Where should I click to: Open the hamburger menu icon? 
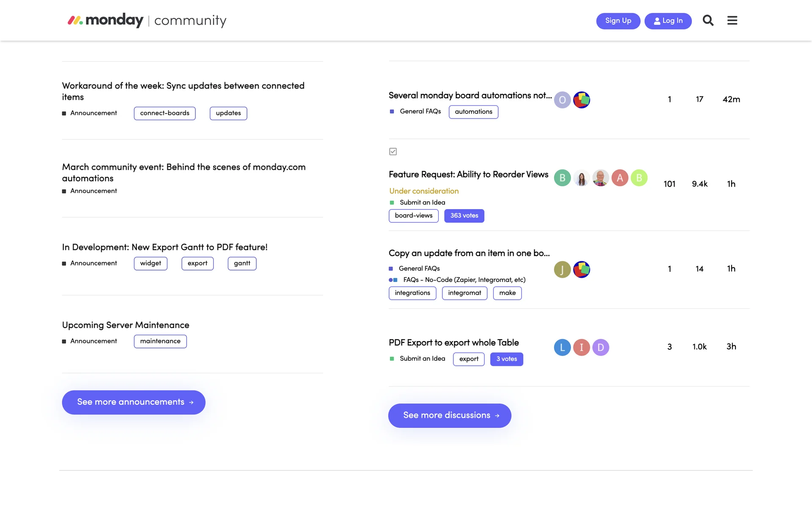point(732,20)
